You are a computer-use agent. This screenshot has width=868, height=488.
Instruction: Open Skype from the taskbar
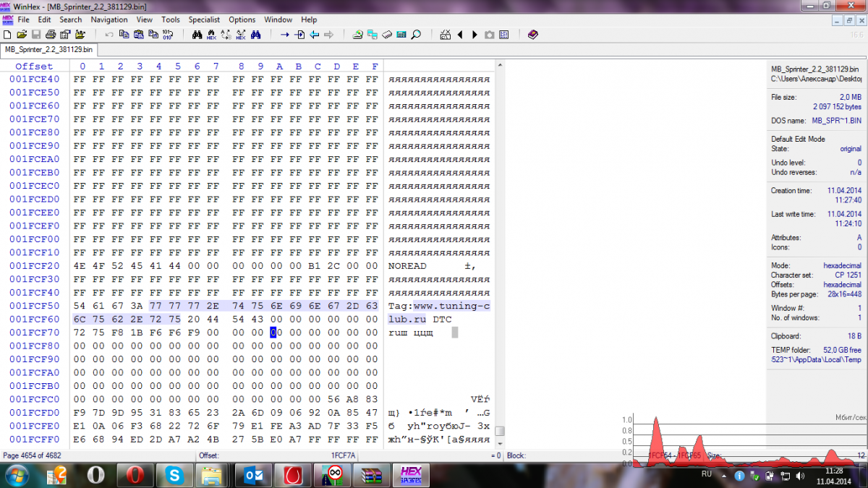[x=174, y=475]
